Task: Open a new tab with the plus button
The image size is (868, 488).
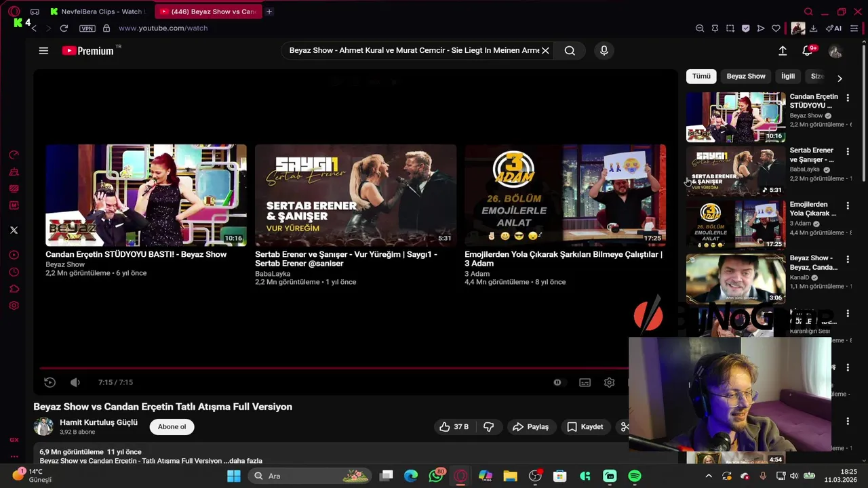Action: 269,12
